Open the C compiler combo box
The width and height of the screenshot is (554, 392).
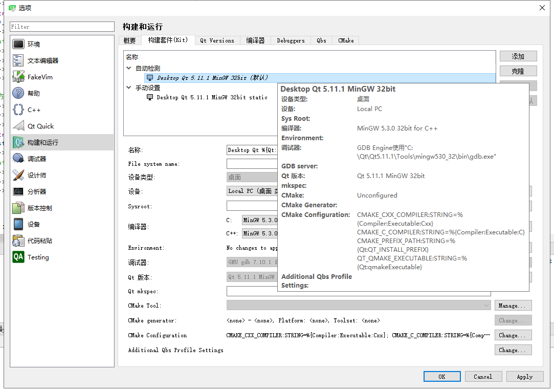[x=260, y=220]
